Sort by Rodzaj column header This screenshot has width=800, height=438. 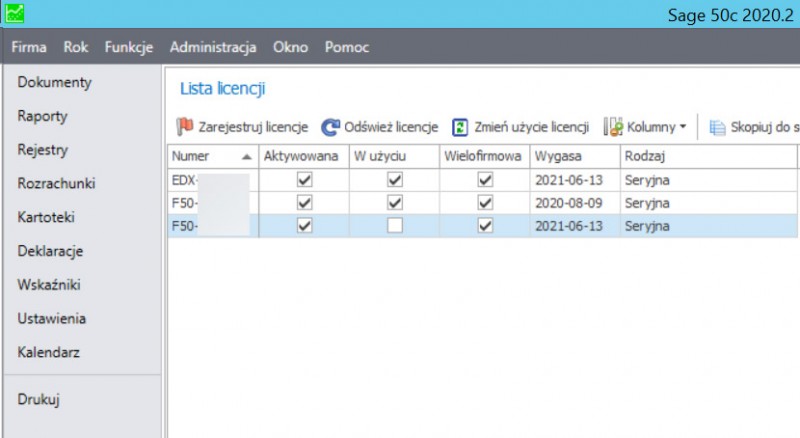709,156
